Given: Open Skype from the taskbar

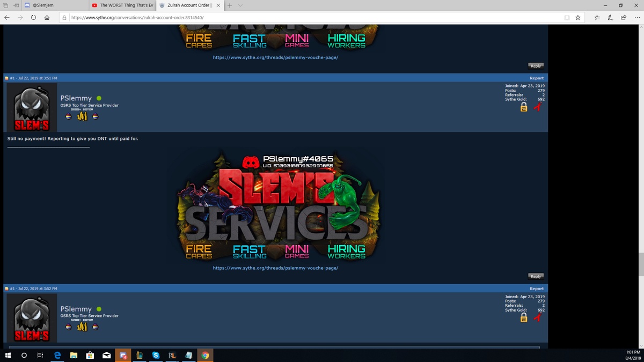Looking at the screenshot, I should [x=156, y=355].
